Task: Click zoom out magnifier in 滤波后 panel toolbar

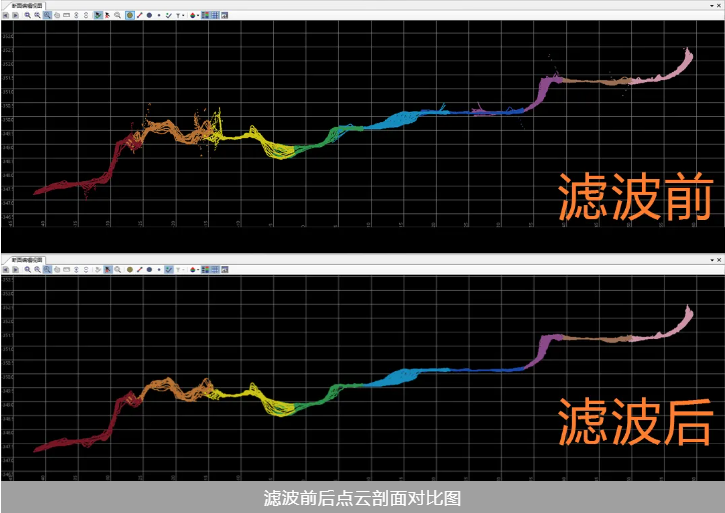Action: pyautogui.click(x=37, y=268)
